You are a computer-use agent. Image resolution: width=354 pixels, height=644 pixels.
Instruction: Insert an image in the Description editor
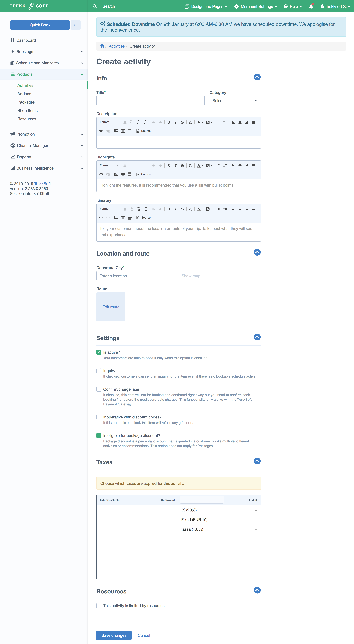pos(116,131)
